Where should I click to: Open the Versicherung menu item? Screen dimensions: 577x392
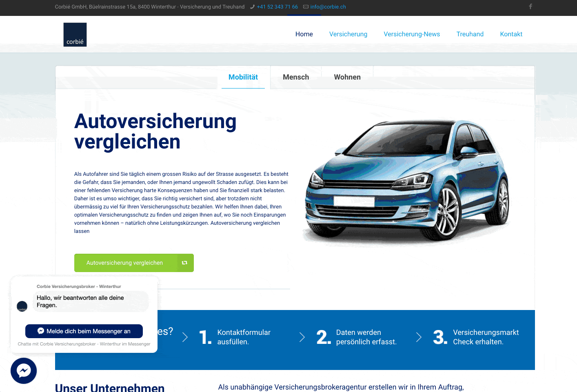[348, 34]
